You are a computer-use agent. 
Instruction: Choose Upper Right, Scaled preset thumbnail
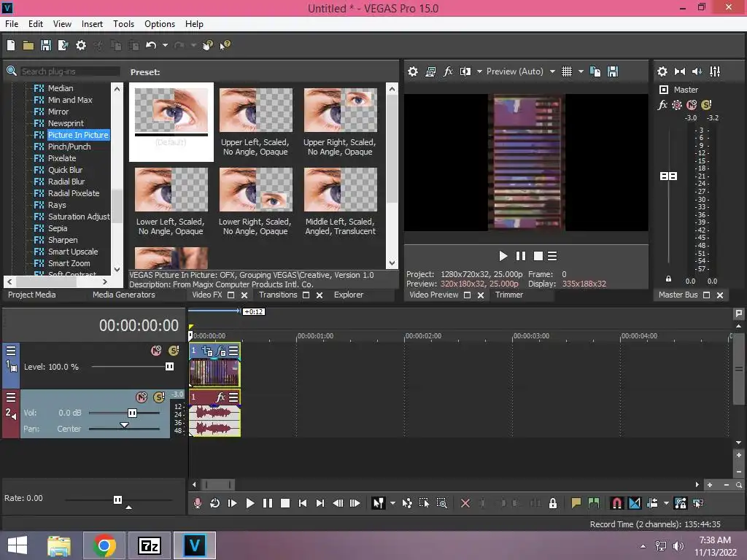coord(340,110)
